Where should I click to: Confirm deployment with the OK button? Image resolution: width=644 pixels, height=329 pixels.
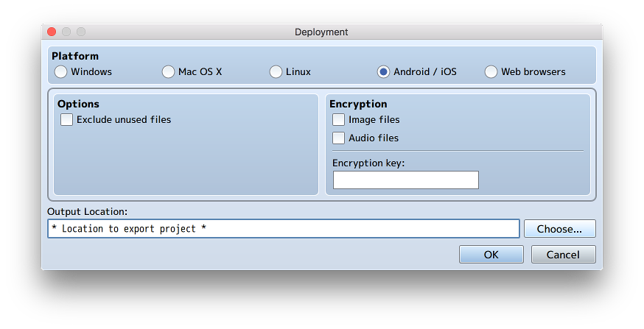click(x=491, y=255)
